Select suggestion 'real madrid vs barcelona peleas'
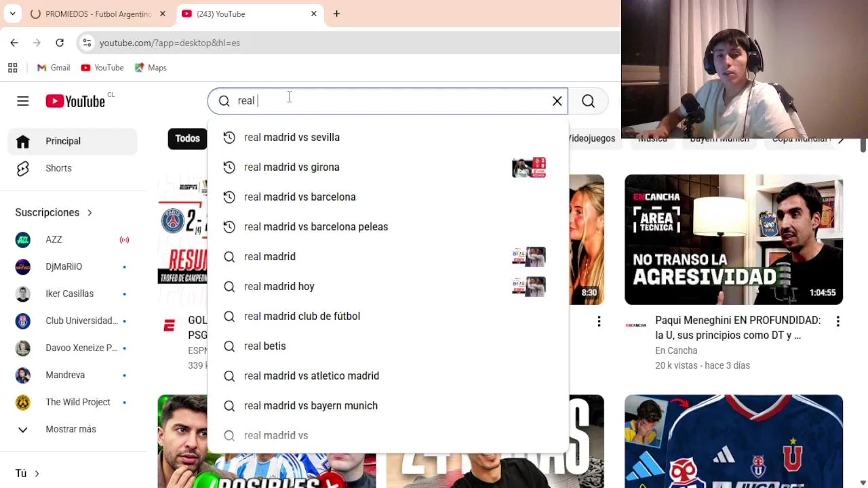The height and width of the screenshot is (488, 868). click(387, 226)
